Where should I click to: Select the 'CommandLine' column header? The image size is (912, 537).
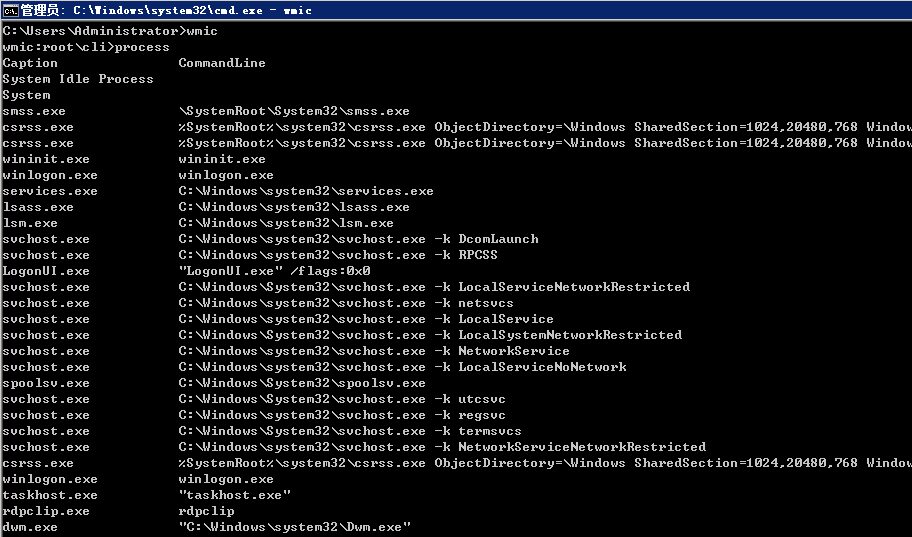[222, 63]
